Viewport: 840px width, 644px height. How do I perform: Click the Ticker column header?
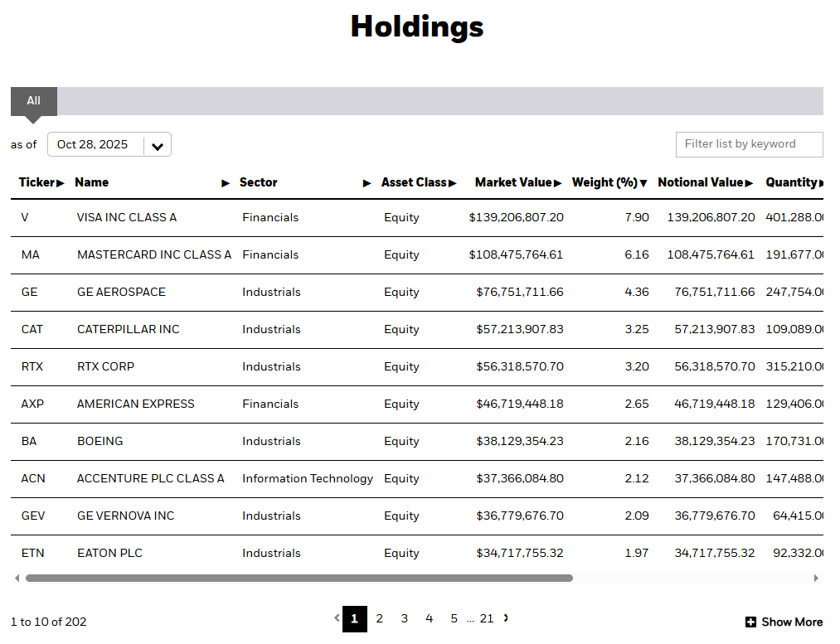[36, 182]
